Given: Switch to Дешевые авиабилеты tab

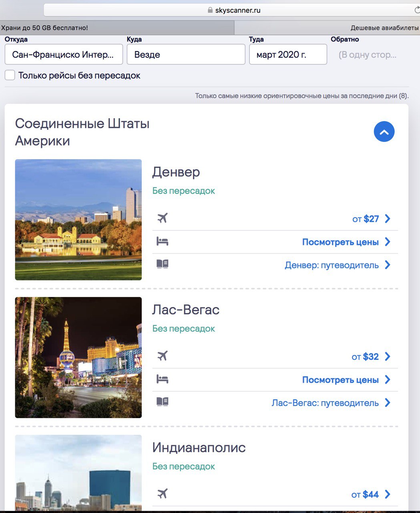Looking at the screenshot, I should pyautogui.click(x=327, y=28).
